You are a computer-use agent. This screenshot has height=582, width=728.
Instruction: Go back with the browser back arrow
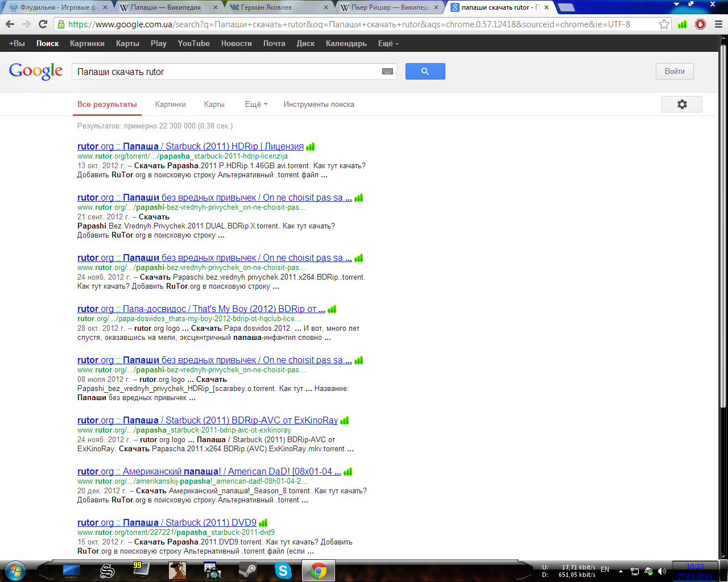point(10,24)
